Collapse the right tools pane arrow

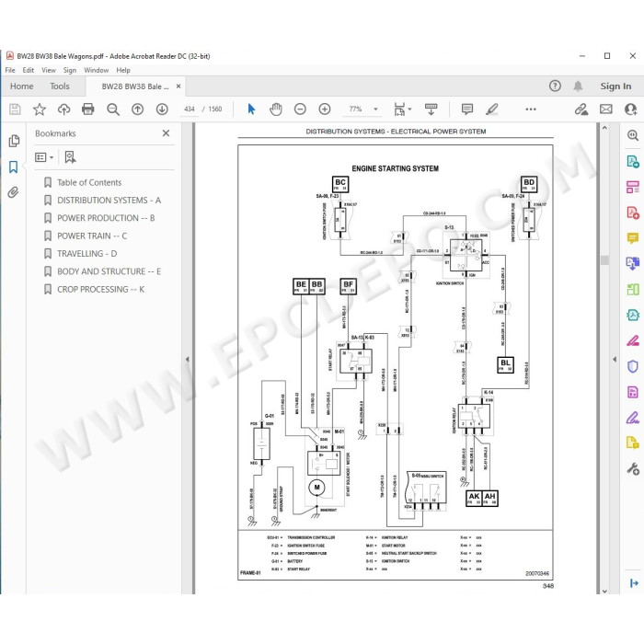click(x=615, y=360)
